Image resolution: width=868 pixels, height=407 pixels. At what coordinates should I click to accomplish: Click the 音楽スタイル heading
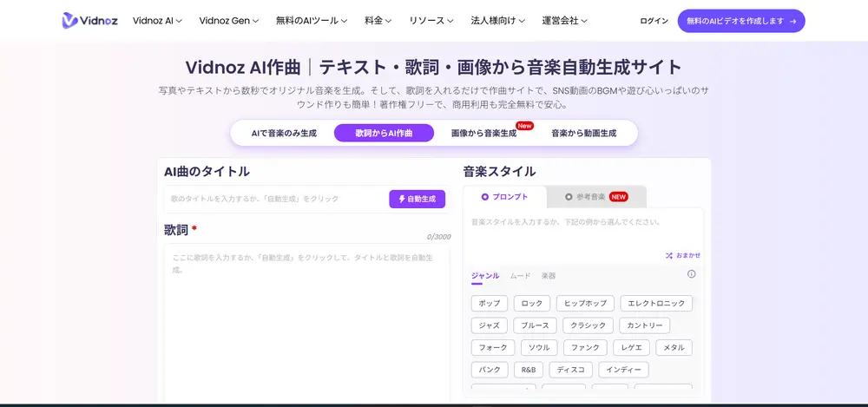[x=499, y=172]
